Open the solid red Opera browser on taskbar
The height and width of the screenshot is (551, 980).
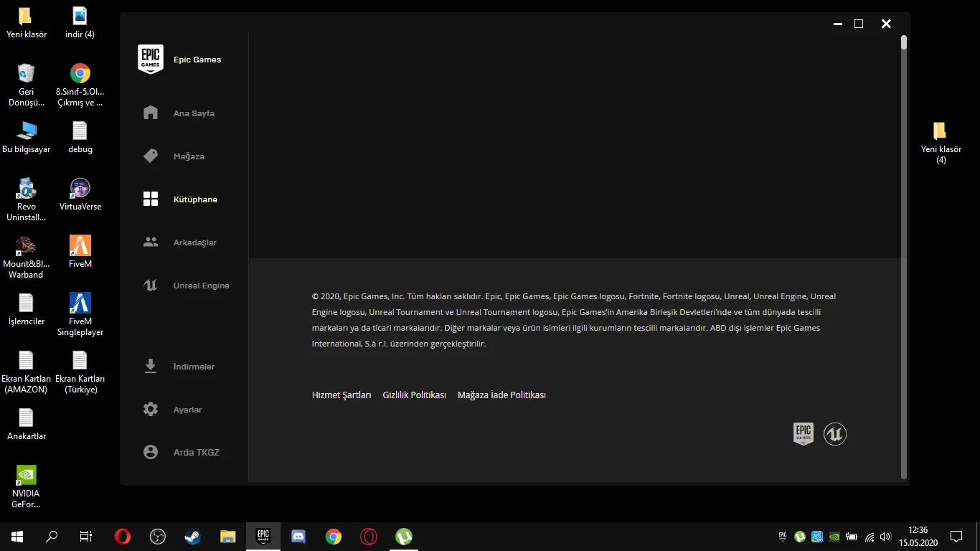coord(123,537)
